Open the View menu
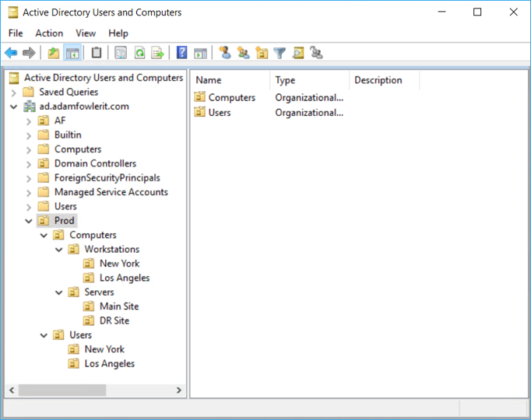This screenshot has width=531, height=420. tap(86, 33)
